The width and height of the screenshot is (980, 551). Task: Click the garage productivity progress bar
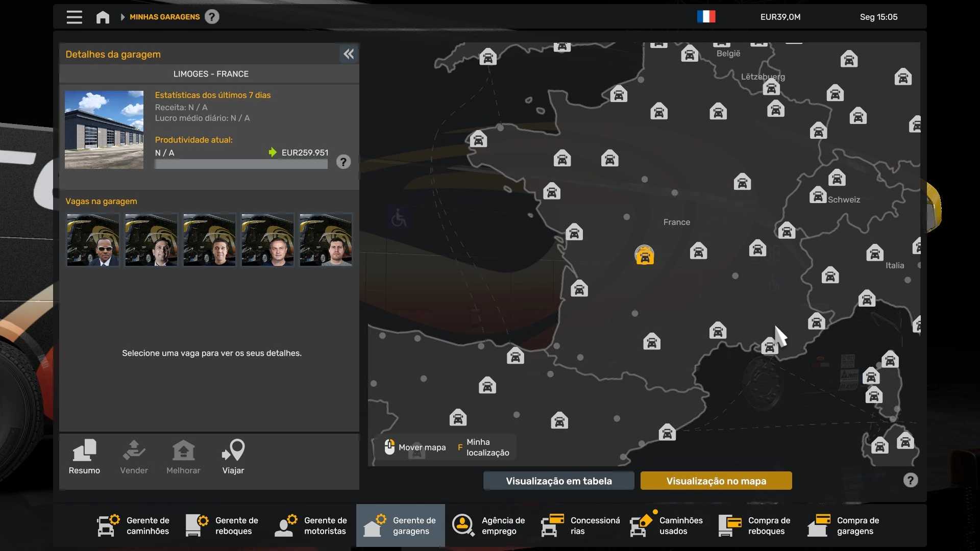pyautogui.click(x=241, y=164)
